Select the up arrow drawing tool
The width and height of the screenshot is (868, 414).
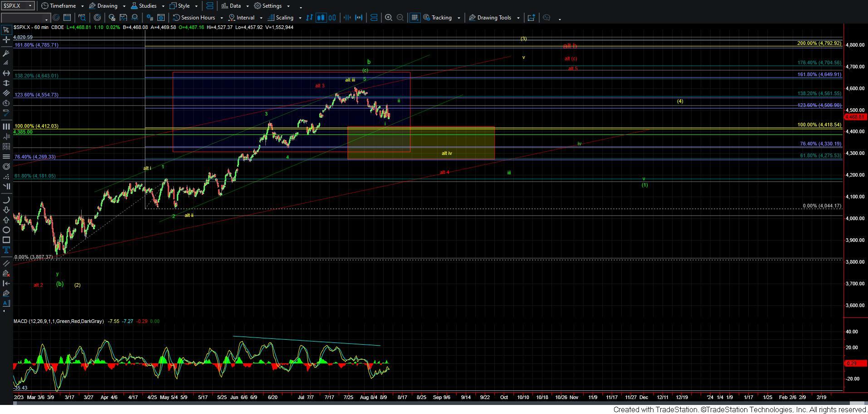[x=6, y=220]
